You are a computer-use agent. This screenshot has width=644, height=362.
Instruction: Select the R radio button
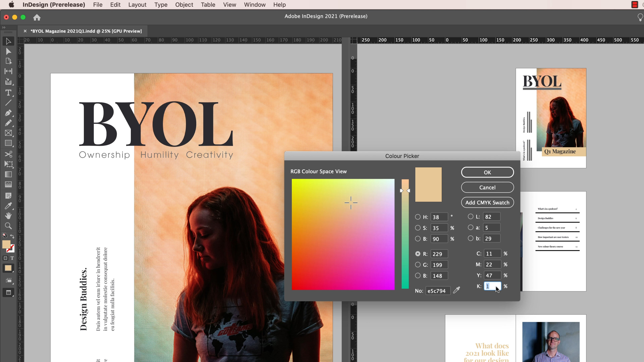(x=418, y=254)
